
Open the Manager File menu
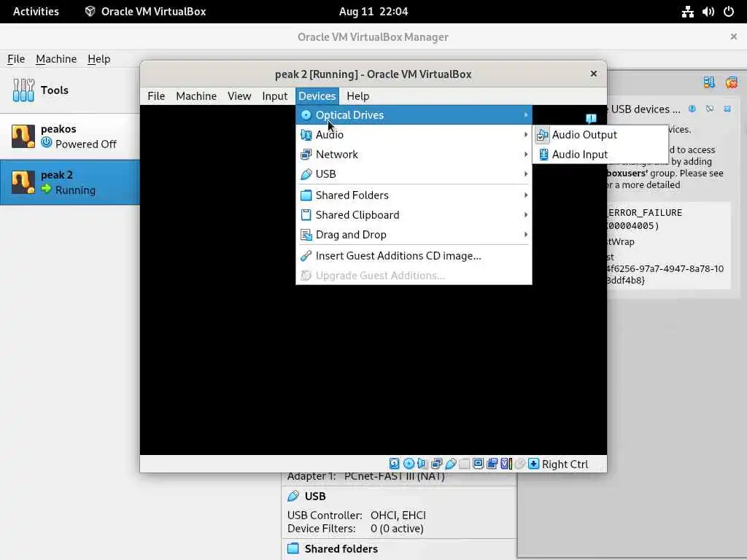point(16,59)
